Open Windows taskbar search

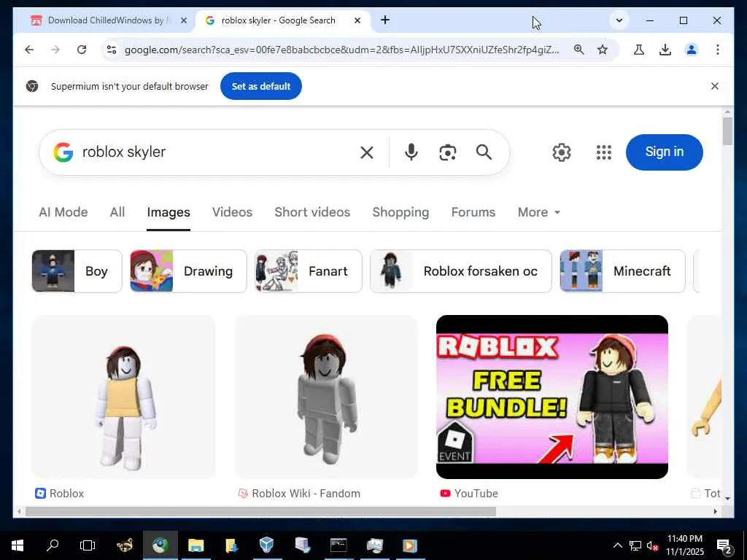coord(53,545)
